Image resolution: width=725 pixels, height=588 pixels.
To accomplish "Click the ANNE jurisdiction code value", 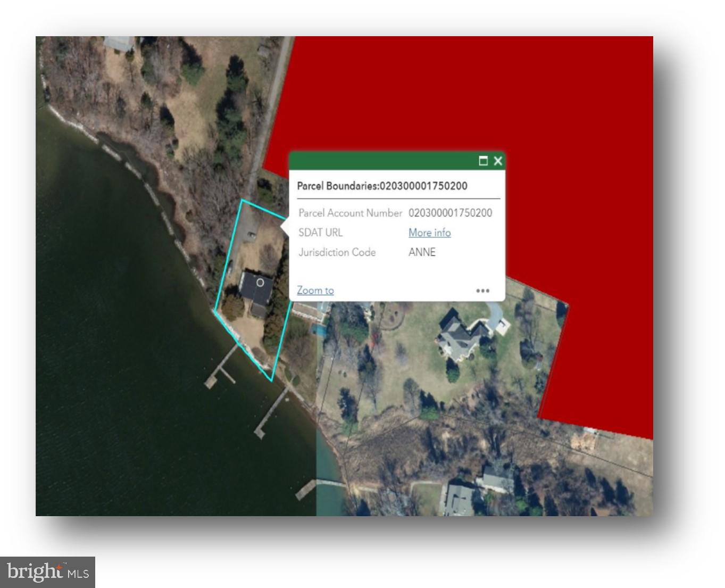I will click(x=422, y=252).
